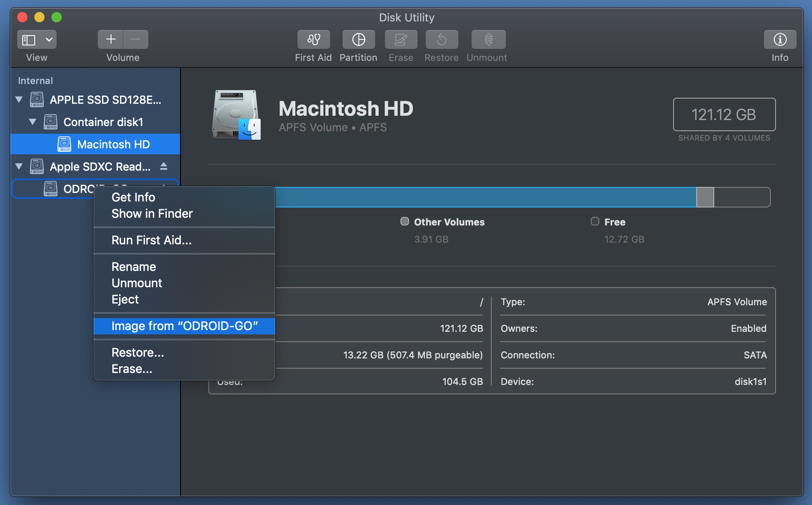The image size is (812, 505).
Task: Open the View dropdown chevron
Action: pyautogui.click(x=49, y=40)
